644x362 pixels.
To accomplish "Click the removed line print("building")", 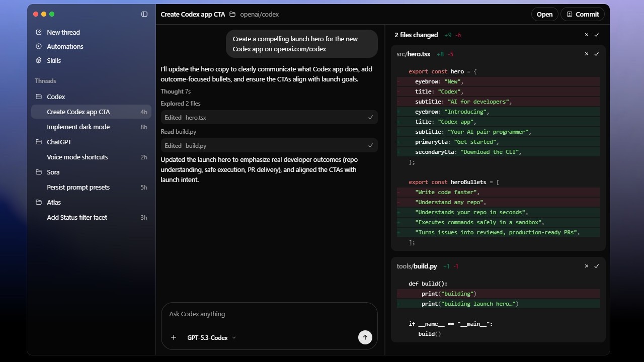I will [498, 294].
